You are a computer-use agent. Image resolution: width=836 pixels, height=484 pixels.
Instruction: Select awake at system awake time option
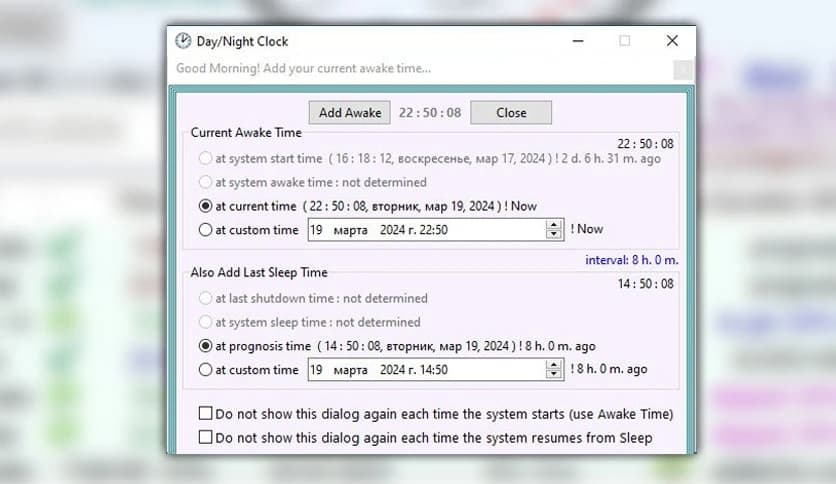pos(205,182)
